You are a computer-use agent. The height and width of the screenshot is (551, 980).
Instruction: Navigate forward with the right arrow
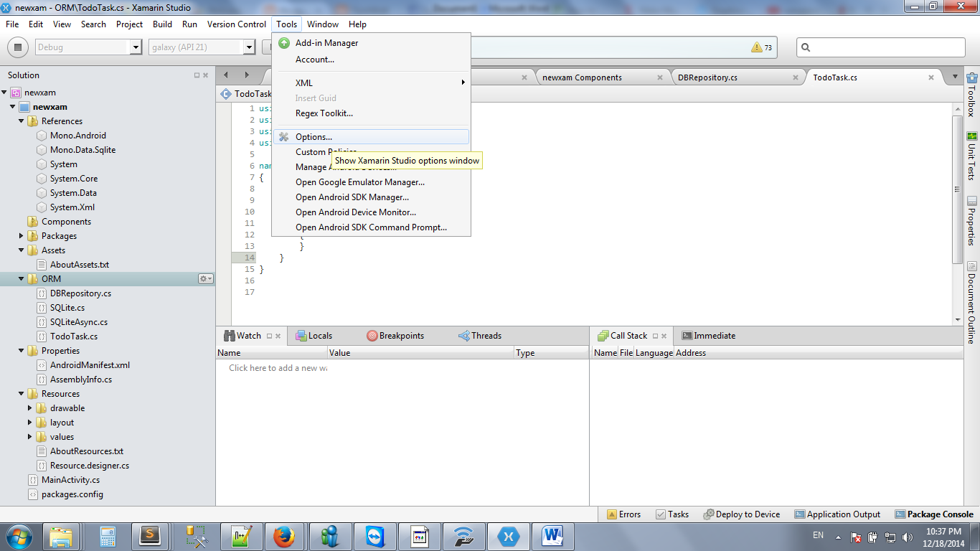coord(246,75)
